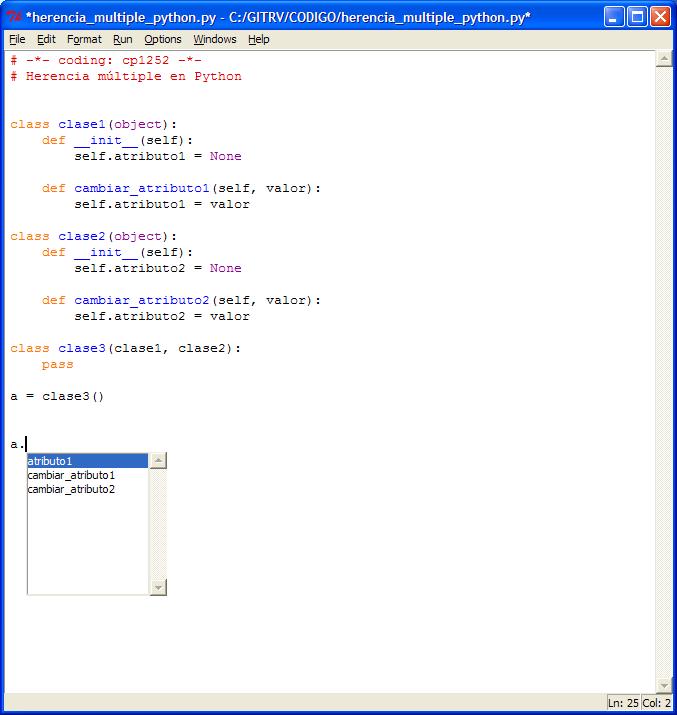Image resolution: width=677 pixels, height=715 pixels.
Task: Click 'def cambiar_atributo2(self, valor):' line
Action: [181, 301]
